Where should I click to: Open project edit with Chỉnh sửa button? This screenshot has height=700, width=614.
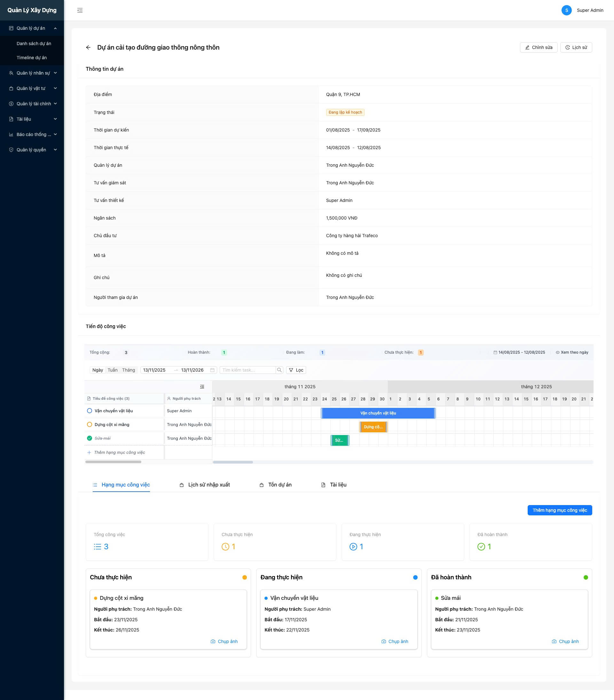[x=538, y=47]
